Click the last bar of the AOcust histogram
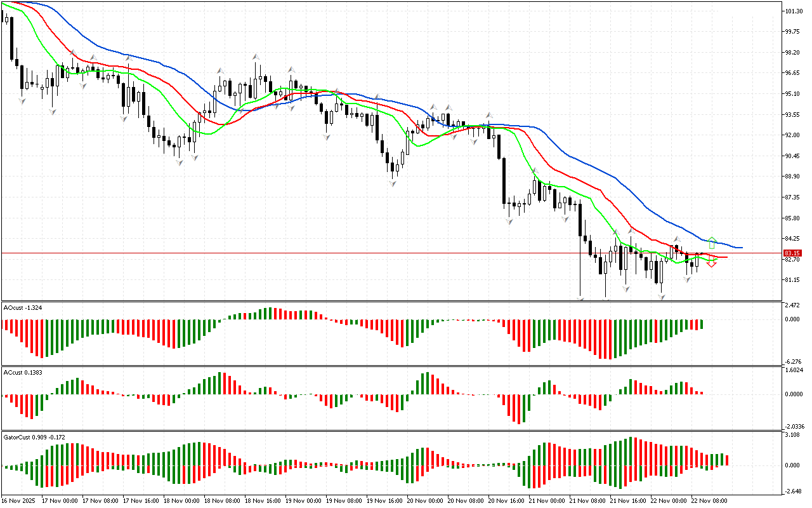The width and height of the screenshot is (812, 508). (702, 324)
